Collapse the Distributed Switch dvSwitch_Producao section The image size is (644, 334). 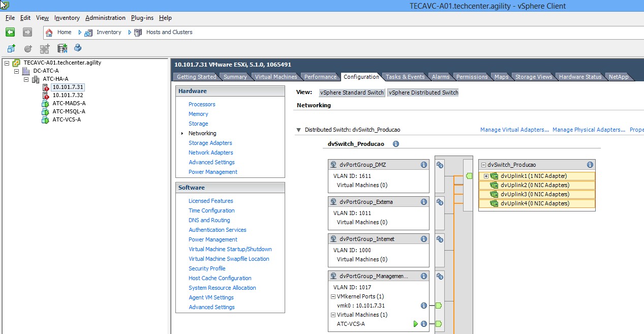[299, 130]
